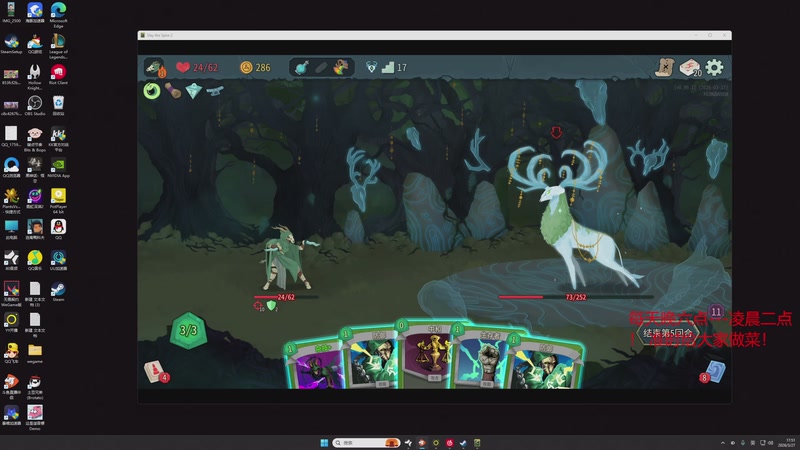Image resolution: width=800 pixels, height=450 pixels.
Task: Open Windows Start menu
Action: point(324,443)
